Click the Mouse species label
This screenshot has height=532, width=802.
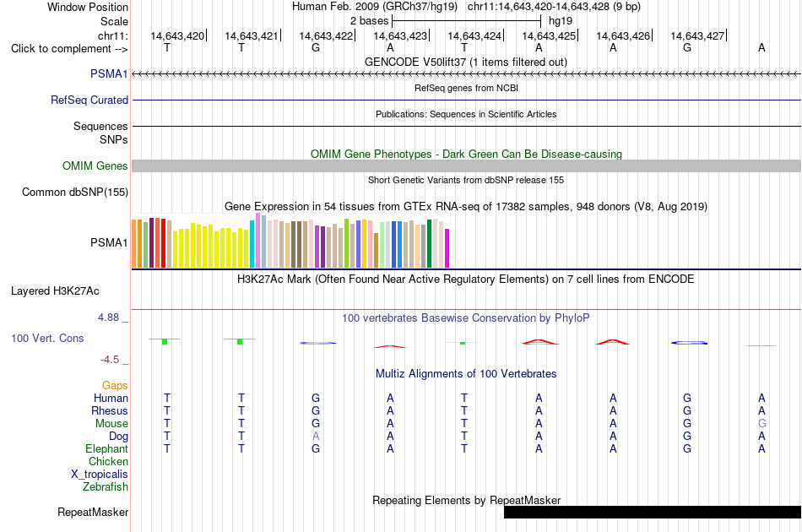[111, 424]
